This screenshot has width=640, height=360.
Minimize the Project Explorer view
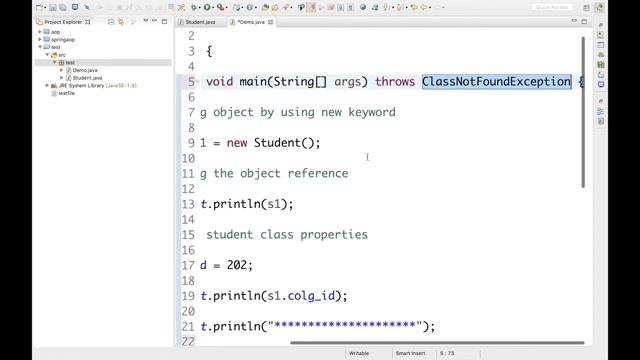click(x=155, y=21)
